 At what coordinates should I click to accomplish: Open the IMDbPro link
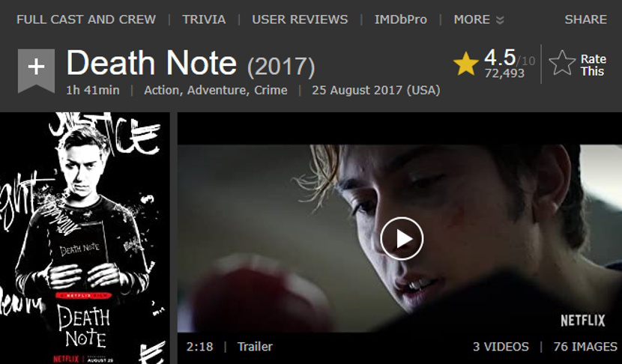401,19
